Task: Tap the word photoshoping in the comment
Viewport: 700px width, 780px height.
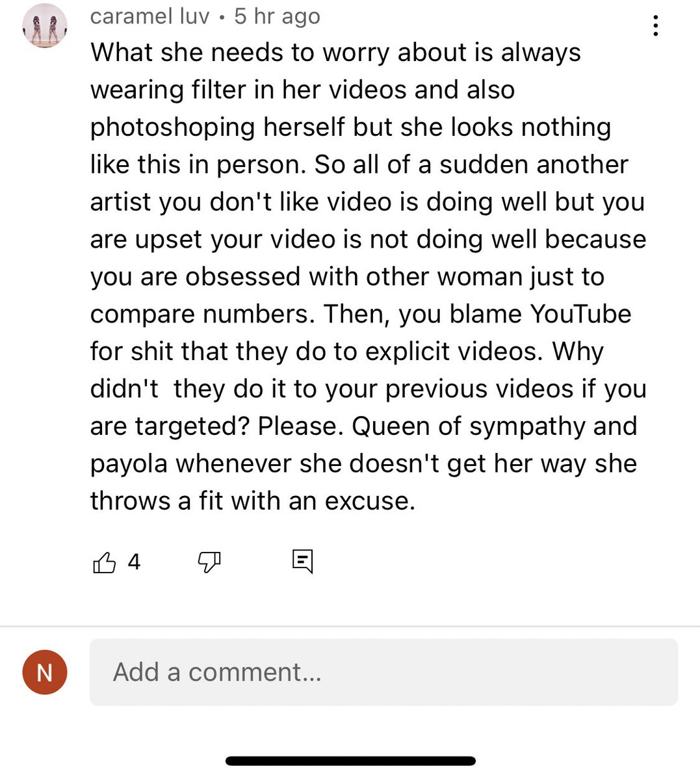Action: tap(172, 128)
